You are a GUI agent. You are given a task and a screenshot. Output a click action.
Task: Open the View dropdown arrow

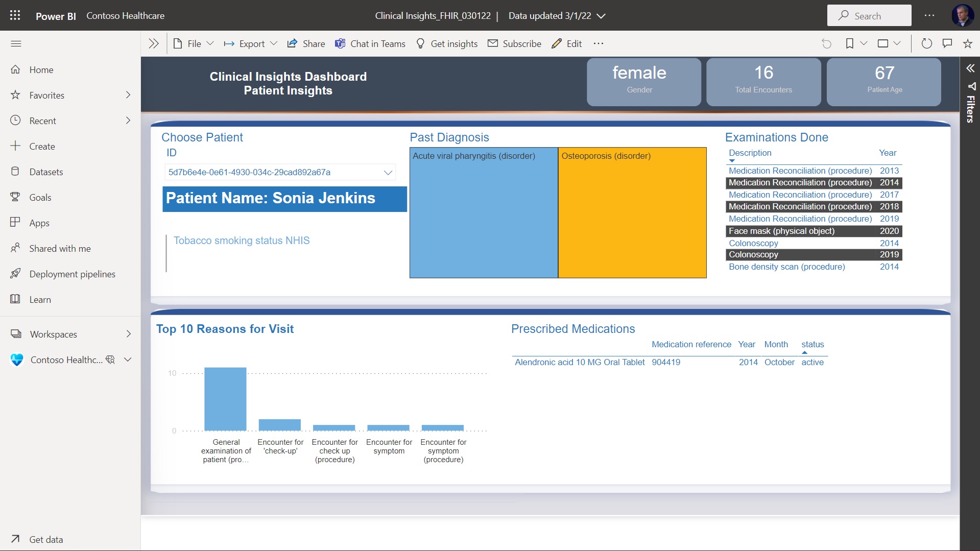[x=897, y=43]
